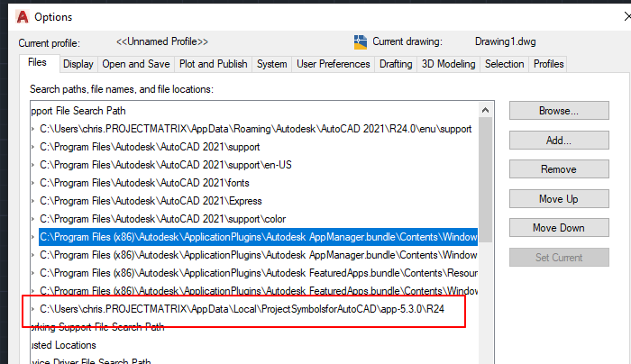The height and width of the screenshot is (364, 631).
Task: Expand the AutoCAD 2021\Express path arrow
Action: click(33, 201)
